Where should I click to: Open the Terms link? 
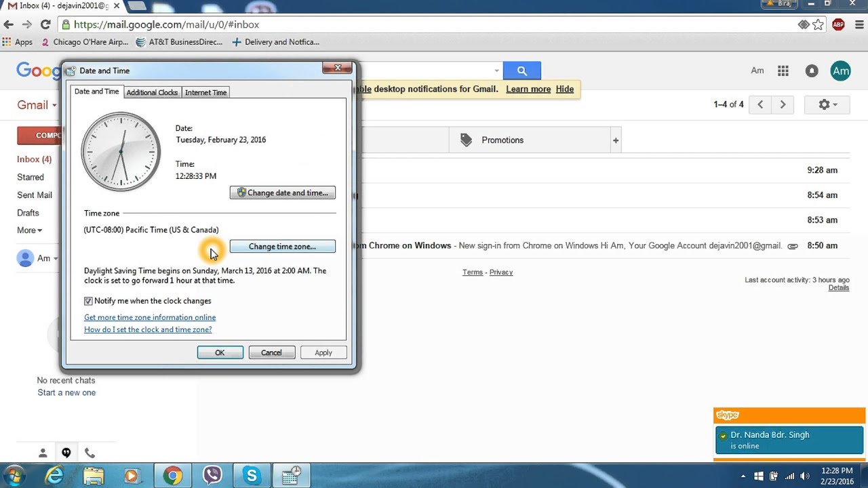point(473,272)
